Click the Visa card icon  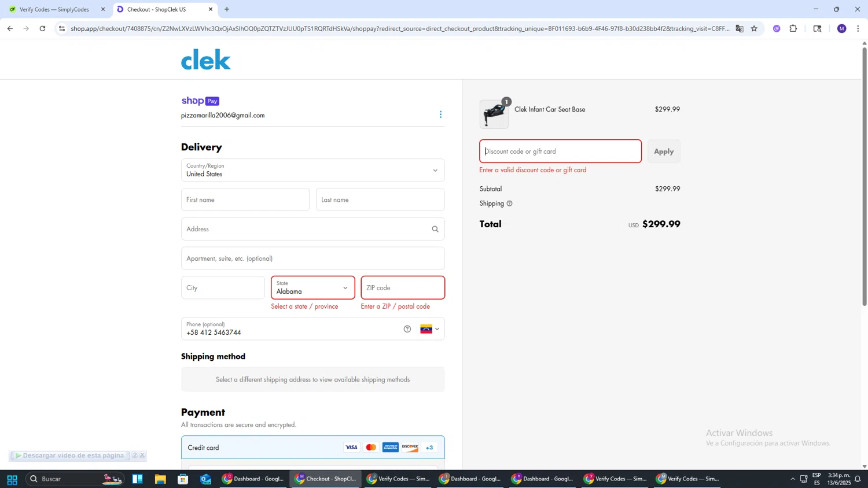(x=351, y=448)
